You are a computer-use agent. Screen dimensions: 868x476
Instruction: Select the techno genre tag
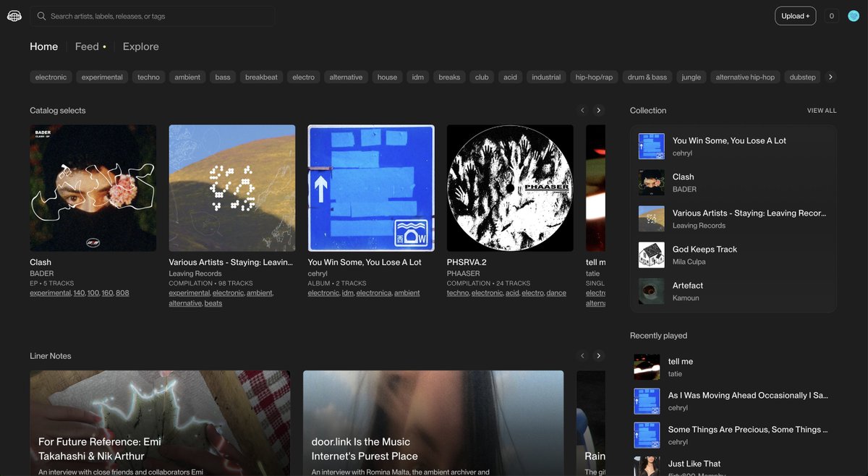coord(148,77)
